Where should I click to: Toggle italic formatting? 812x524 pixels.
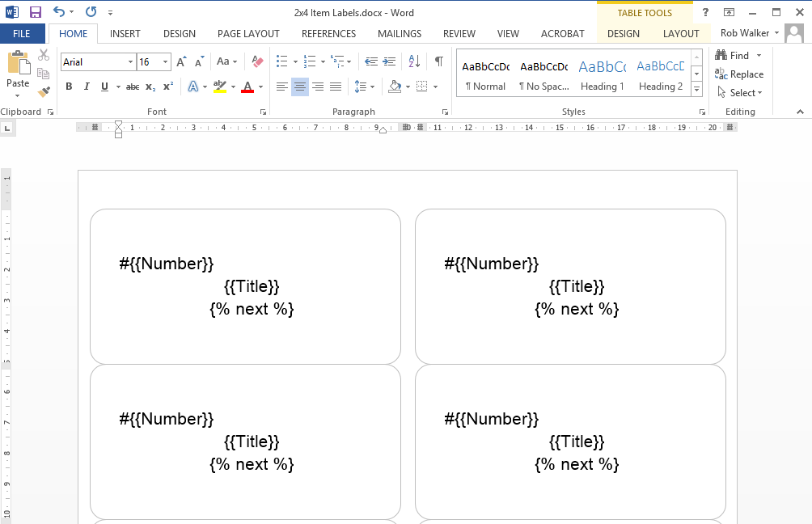pos(87,87)
